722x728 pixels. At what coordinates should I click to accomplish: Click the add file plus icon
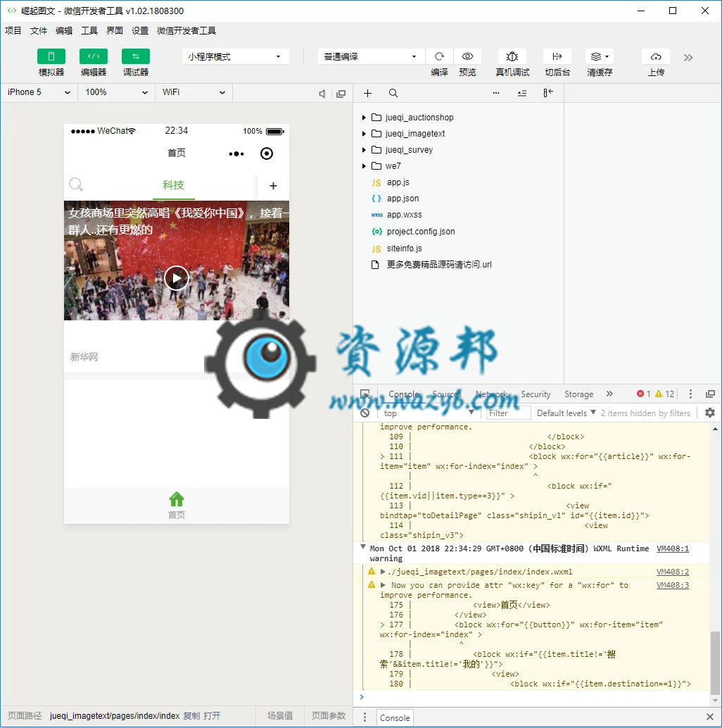367,94
